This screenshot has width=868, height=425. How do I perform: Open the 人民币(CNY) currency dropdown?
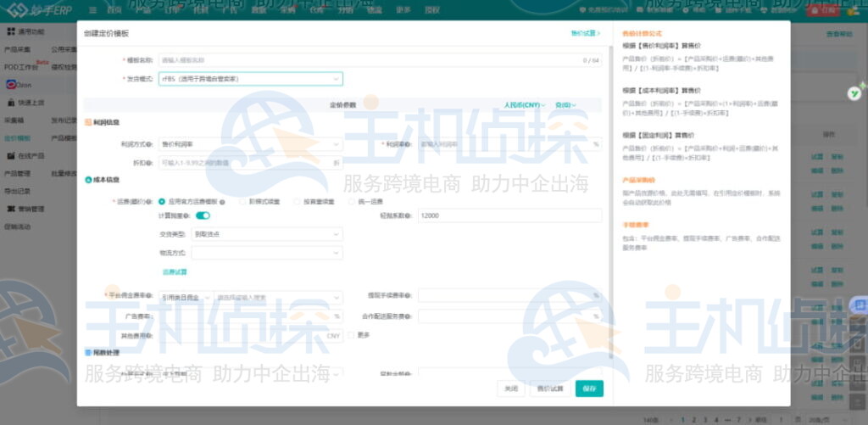(x=524, y=104)
